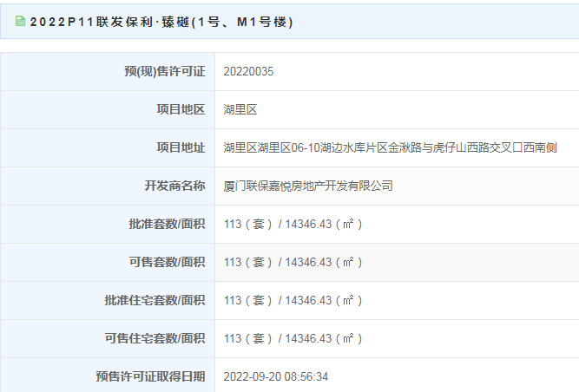This screenshot has width=579, height=392.
Task: Click the 项目地区 label cell
Action: pyautogui.click(x=108, y=109)
